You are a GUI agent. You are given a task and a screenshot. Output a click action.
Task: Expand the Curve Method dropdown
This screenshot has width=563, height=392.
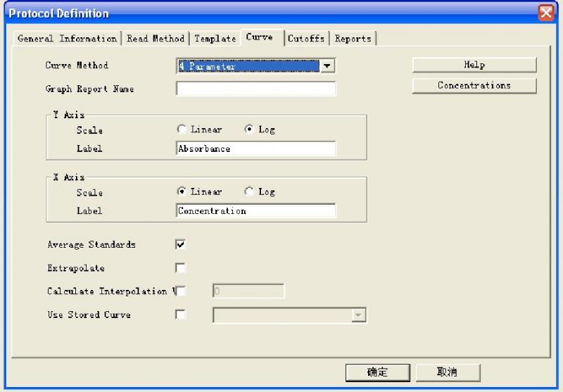pyautogui.click(x=327, y=66)
